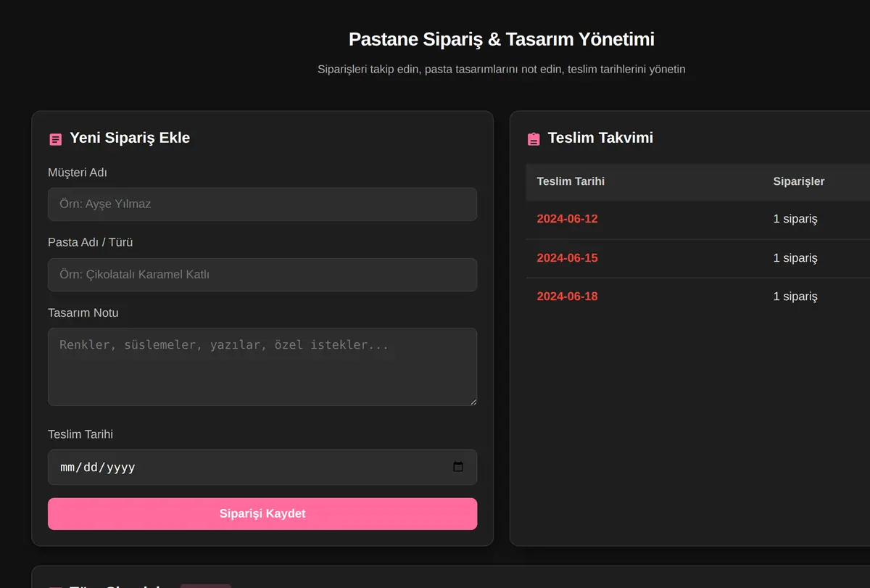Select the 2024-06-18 delivery date
Image resolution: width=870 pixels, height=588 pixels.
pyautogui.click(x=568, y=297)
